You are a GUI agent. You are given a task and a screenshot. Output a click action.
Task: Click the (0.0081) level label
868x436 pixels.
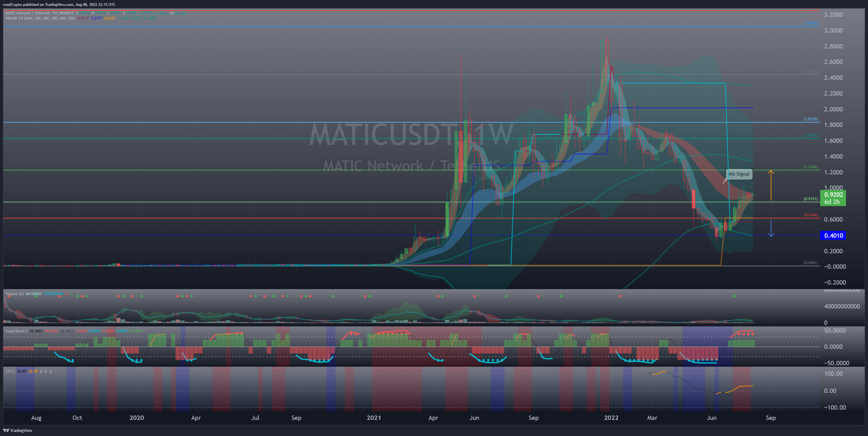point(811,263)
